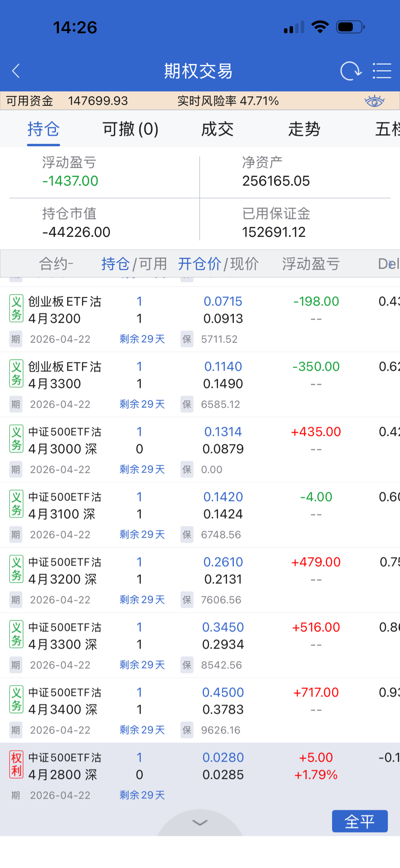Tap the back arrow icon

pos(16,71)
